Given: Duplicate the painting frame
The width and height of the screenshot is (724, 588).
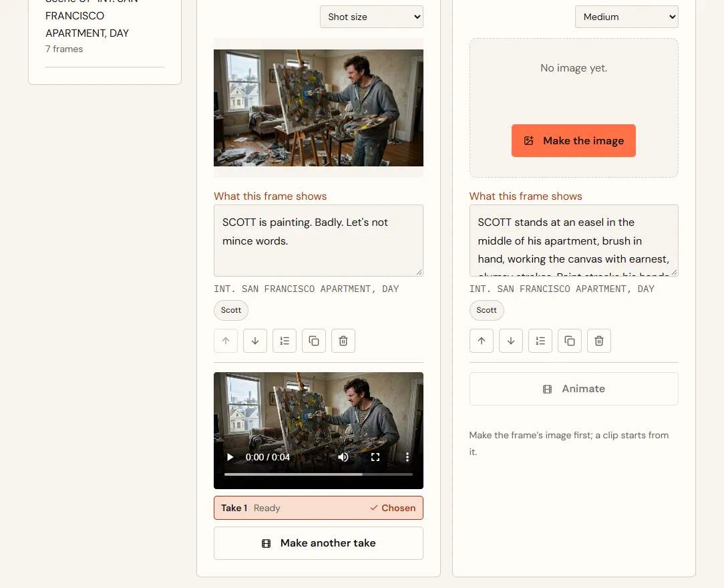Looking at the screenshot, I should (x=314, y=341).
